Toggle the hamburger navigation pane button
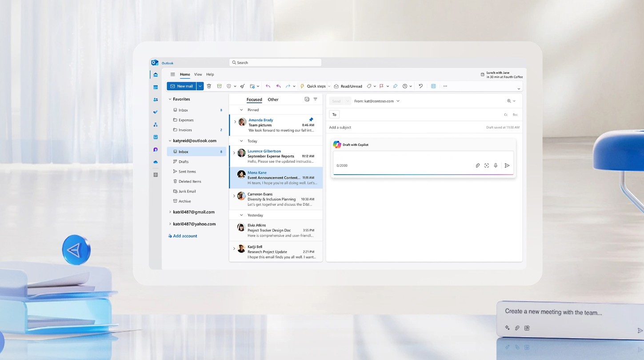The image size is (644, 360). pyautogui.click(x=173, y=75)
